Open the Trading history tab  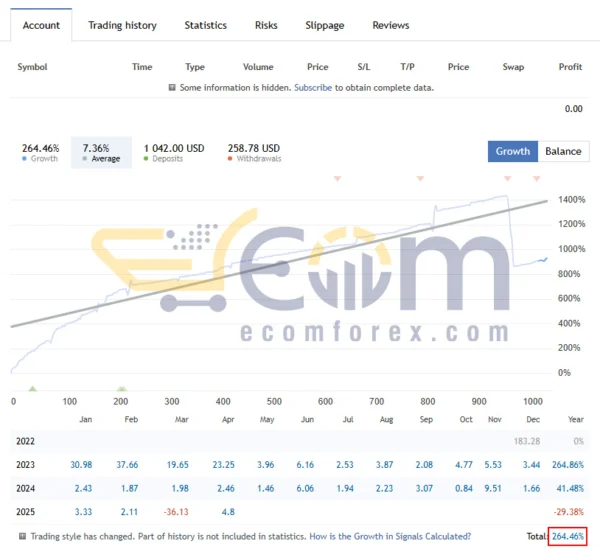coord(122,25)
